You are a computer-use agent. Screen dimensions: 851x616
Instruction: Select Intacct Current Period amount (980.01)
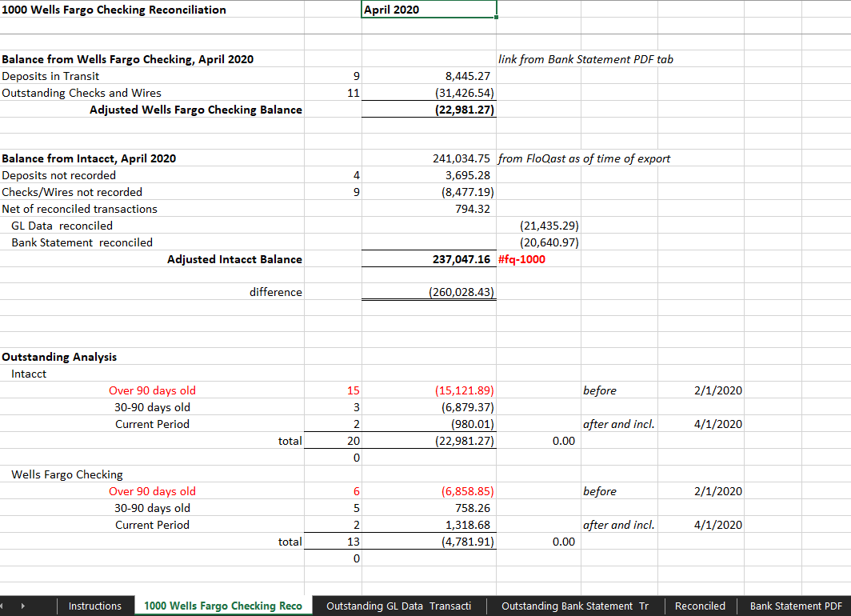[x=472, y=424]
